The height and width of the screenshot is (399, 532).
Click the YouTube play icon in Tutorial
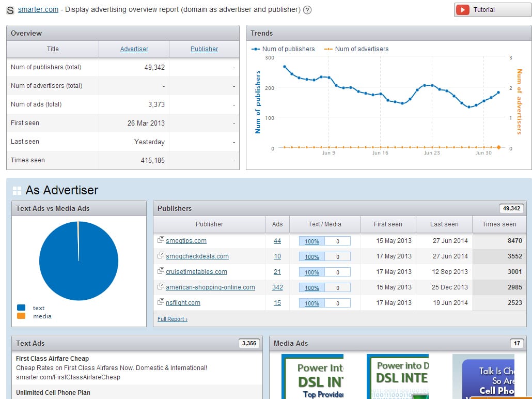463,9
